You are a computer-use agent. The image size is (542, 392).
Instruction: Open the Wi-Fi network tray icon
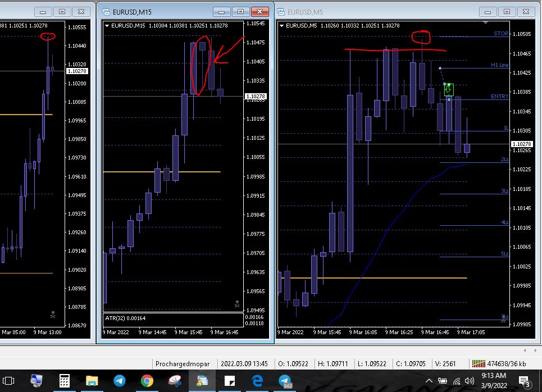(x=457, y=381)
